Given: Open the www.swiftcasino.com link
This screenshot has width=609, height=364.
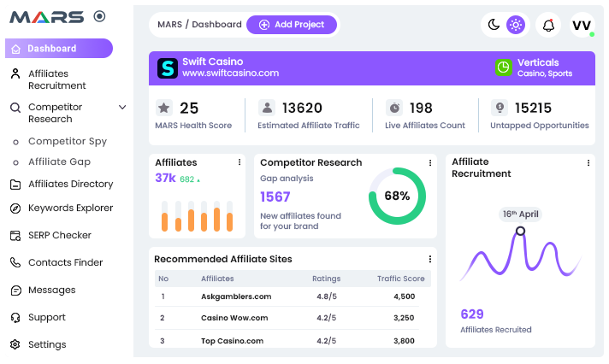Looking at the screenshot, I should pos(231,73).
